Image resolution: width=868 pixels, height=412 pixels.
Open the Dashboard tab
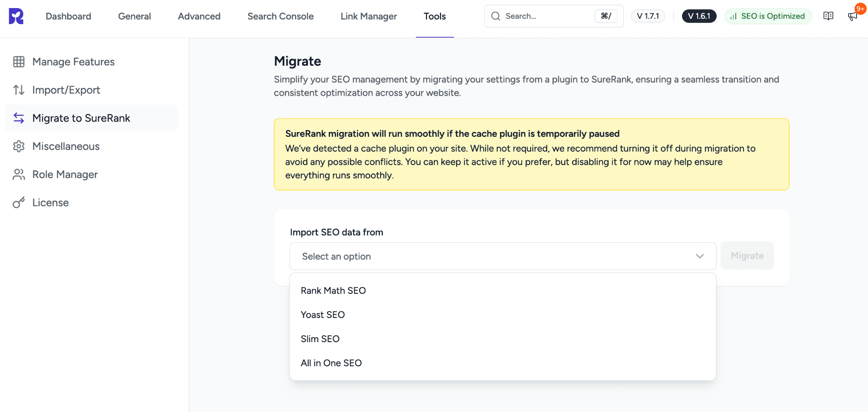(68, 16)
